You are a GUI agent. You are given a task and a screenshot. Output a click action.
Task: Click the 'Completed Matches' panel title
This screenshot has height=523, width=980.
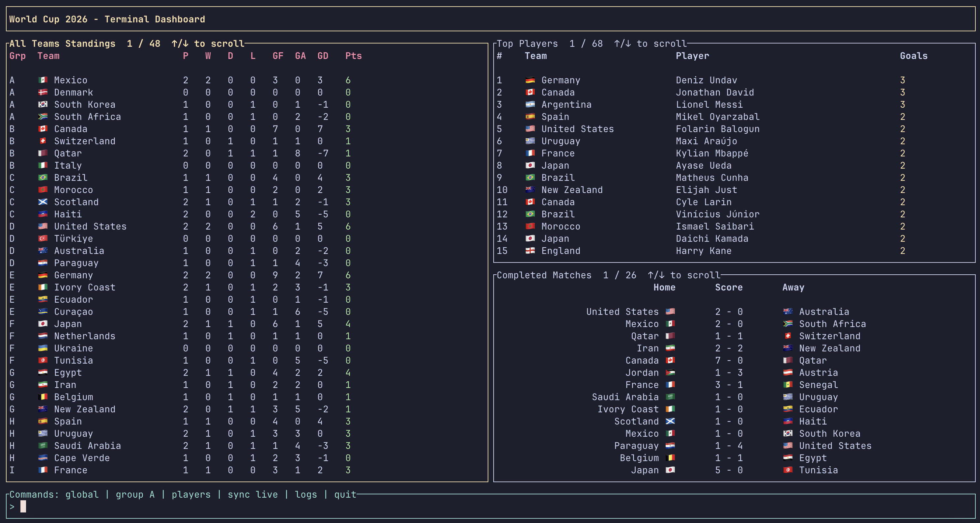click(544, 275)
